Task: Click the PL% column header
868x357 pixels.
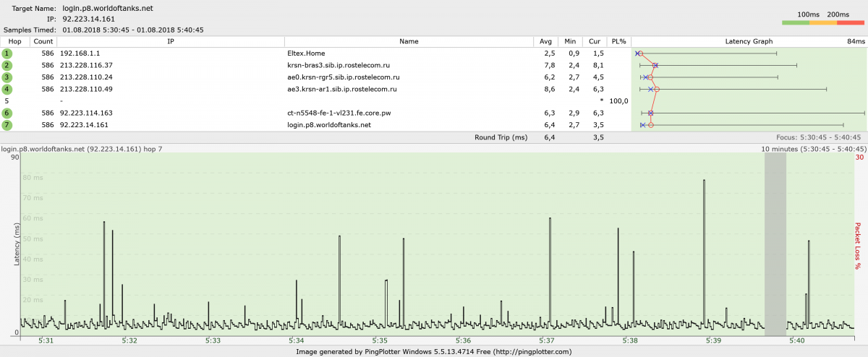Action: pyautogui.click(x=618, y=42)
